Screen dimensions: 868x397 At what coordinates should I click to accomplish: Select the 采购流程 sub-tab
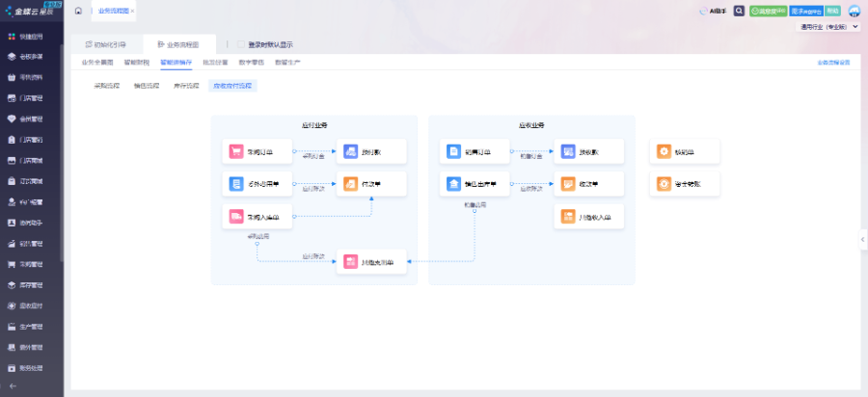coord(105,86)
